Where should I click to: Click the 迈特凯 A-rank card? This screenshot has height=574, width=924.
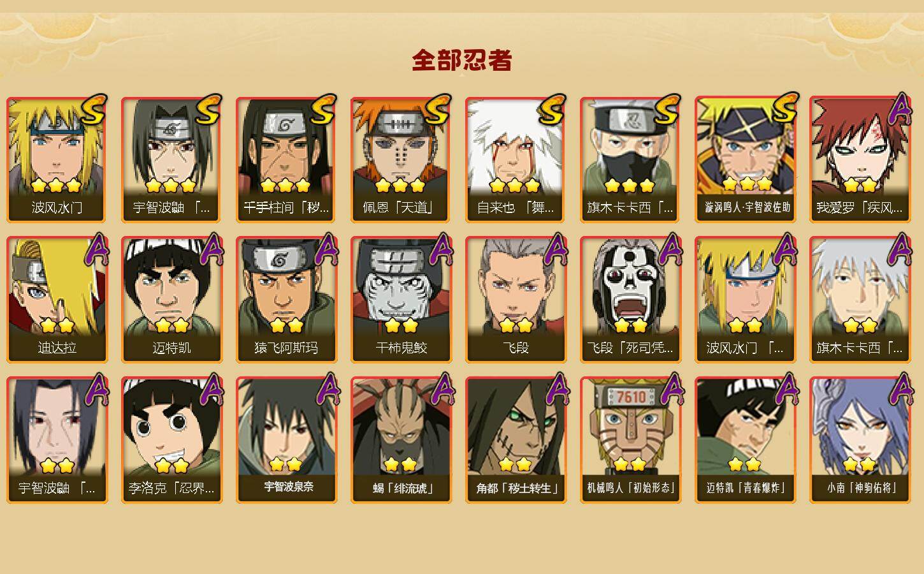[171, 300]
